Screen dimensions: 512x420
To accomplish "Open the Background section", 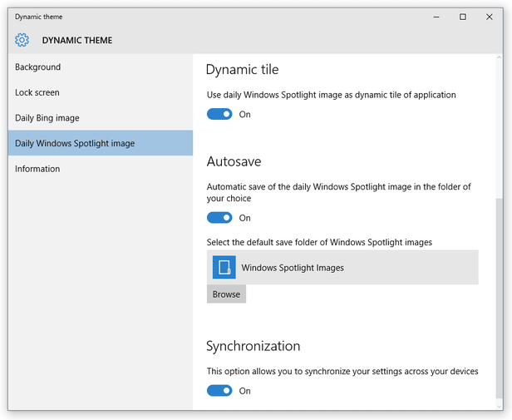I will click(x=101, y=67).
